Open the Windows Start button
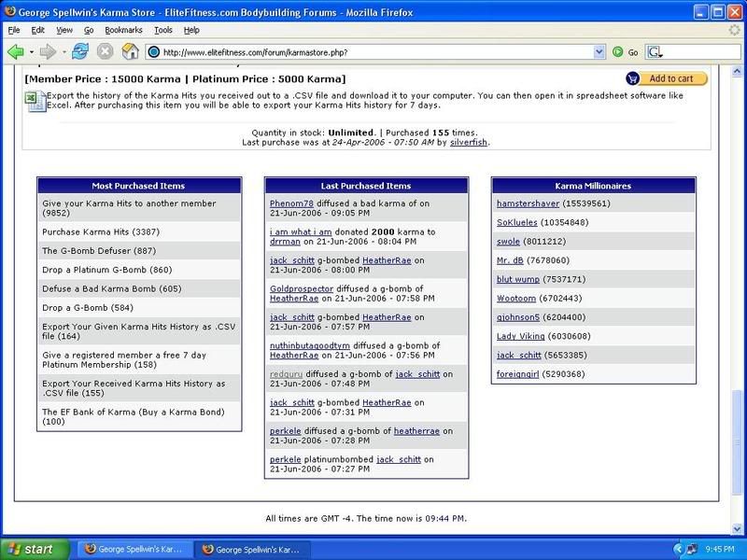Screen dimensions: 747x560 point(35,549)
